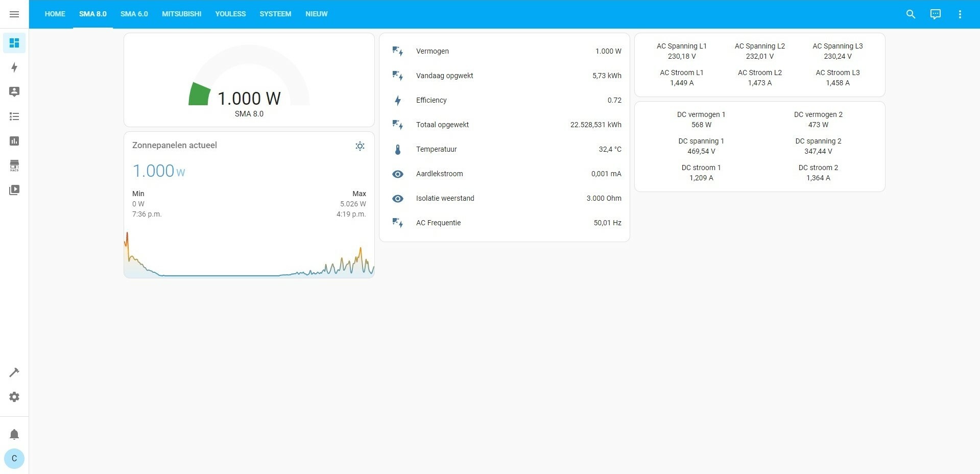Select the NIEUW tab
This screenshot has height=474, width=980.
[317, 14]
